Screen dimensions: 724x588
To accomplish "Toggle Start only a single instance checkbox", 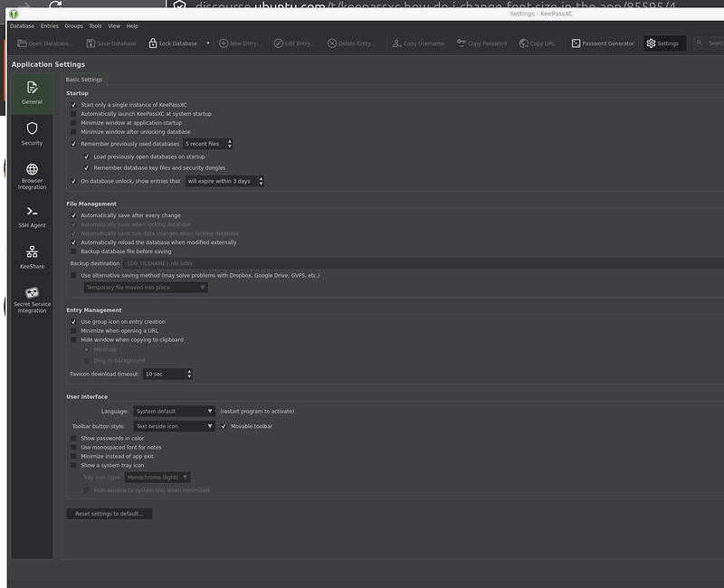I will (73, 105).
